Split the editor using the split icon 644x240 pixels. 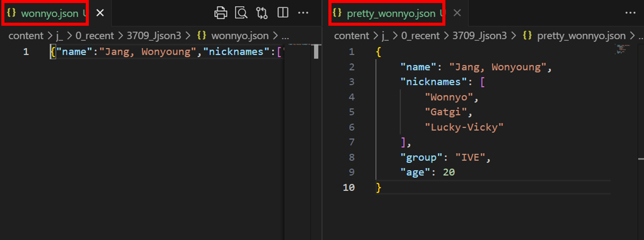283,13
